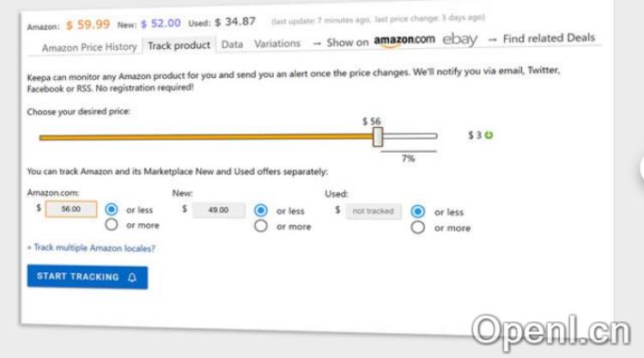Follow the Find related Deals link
The width and height of the screenshot is (644, 358).
548,39
